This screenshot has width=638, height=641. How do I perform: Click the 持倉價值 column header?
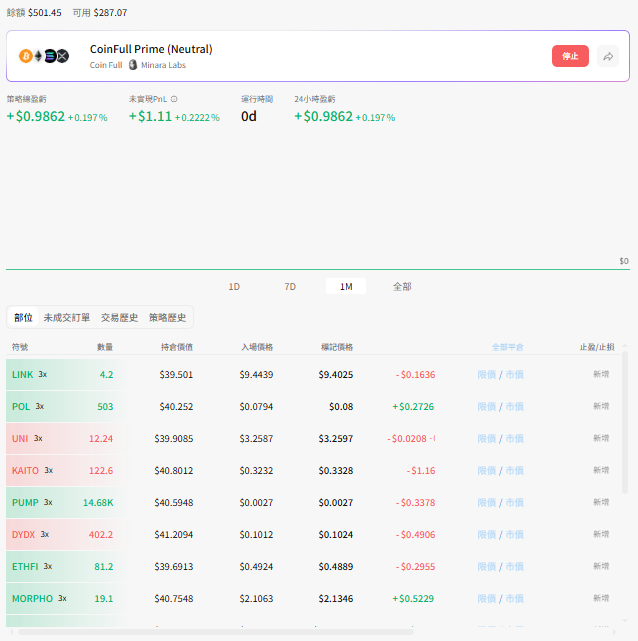click(177, 347)
